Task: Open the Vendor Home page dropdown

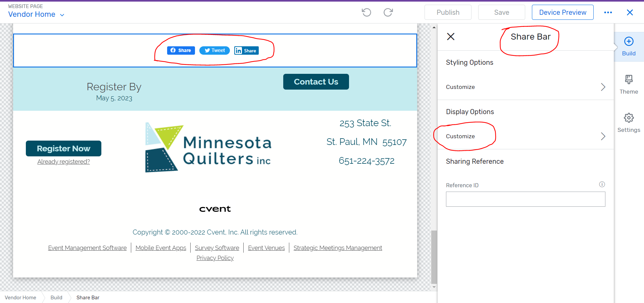Action: click(x=36, y=14)
